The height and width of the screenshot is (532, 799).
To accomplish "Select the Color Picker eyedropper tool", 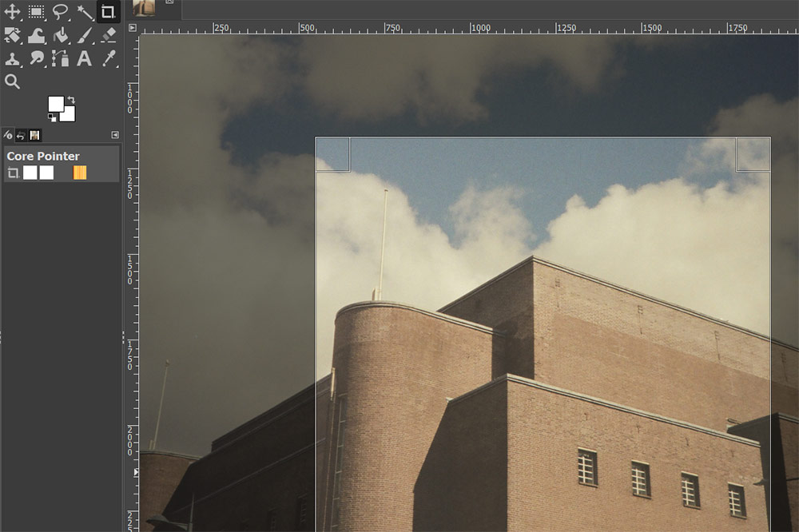I will [109, 58].
